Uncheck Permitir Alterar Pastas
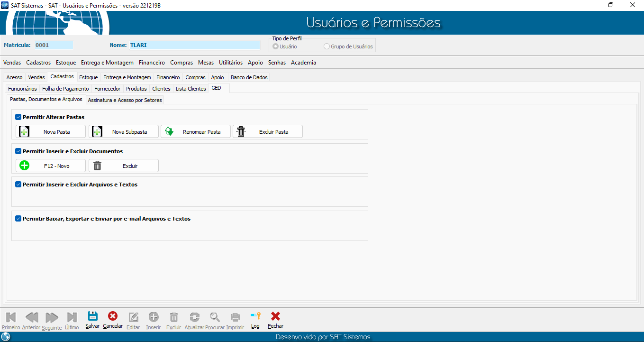Screen dimensions: 644x342 (18, 117)
